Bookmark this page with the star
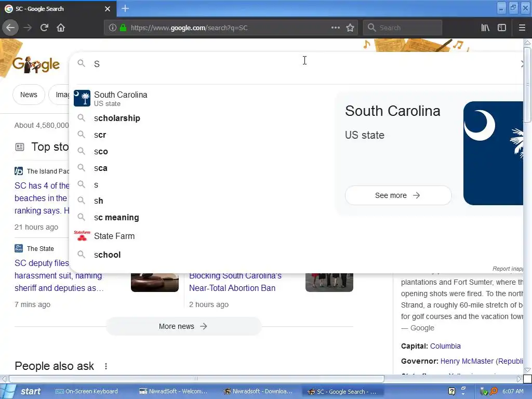 [x=350, y=28]
